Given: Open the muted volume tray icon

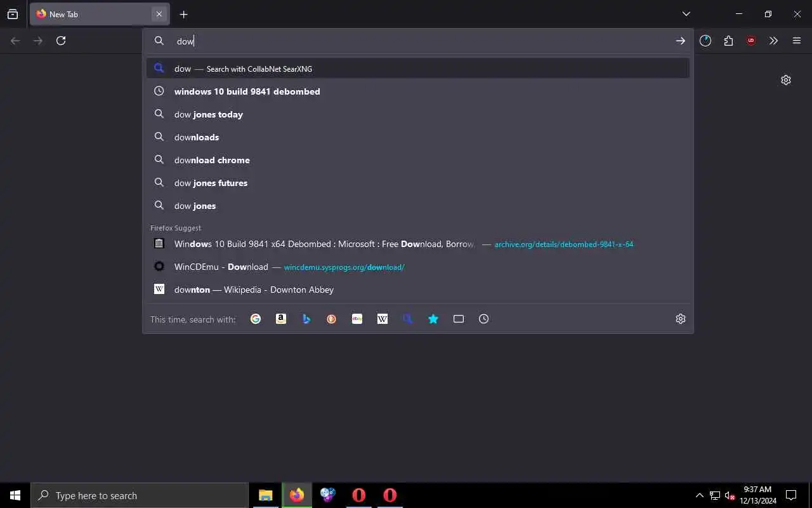Looking at the screenshot, I should click(730, 495).
